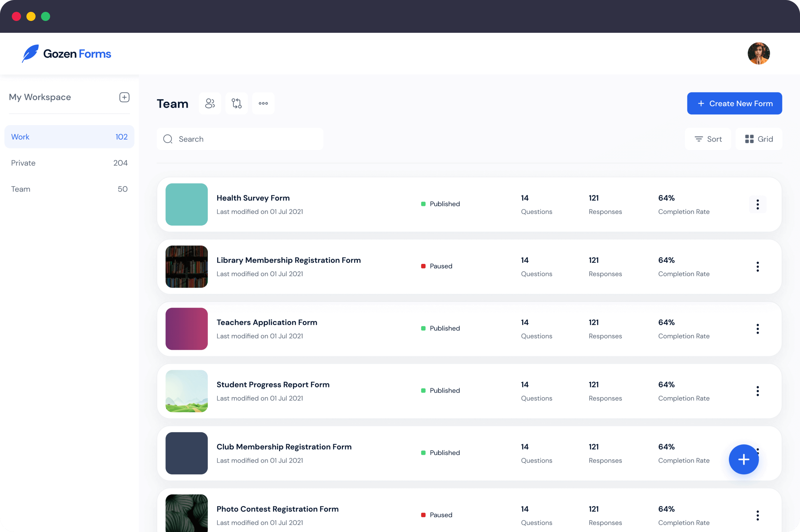
Task: Click the workflow/branching icon
Action: (x=236, y=103)
